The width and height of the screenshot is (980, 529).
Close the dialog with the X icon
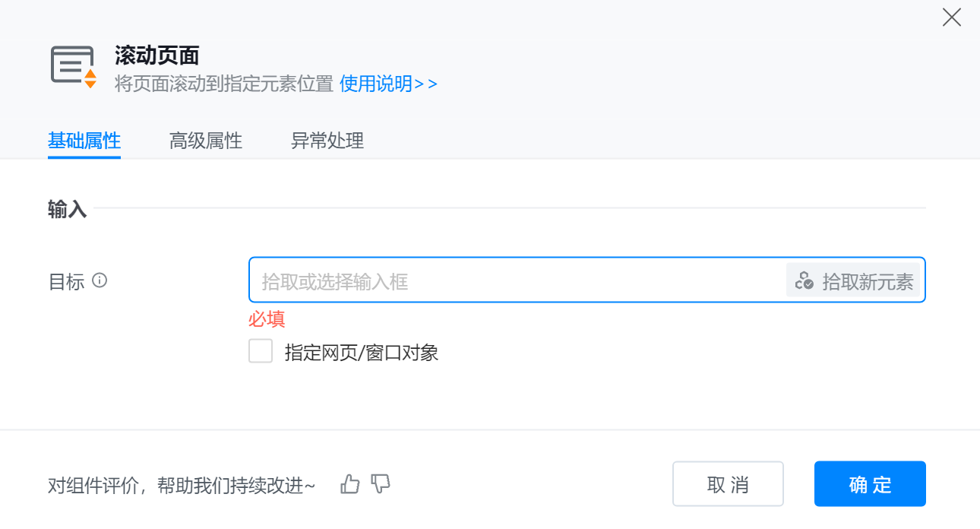[x=951, y=17]
